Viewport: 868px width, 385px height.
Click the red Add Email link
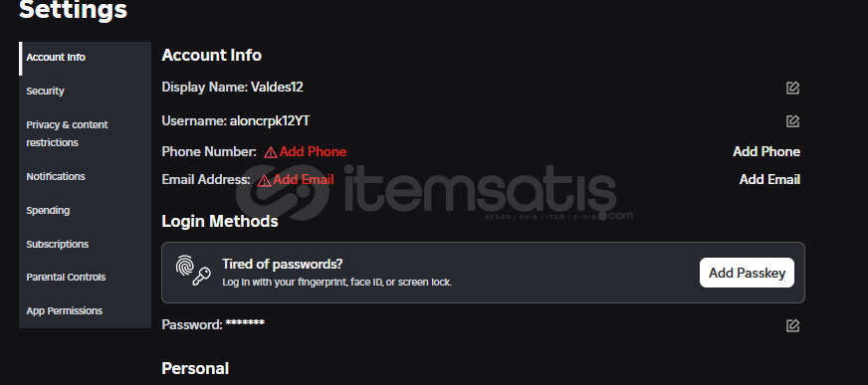point(304,179)
